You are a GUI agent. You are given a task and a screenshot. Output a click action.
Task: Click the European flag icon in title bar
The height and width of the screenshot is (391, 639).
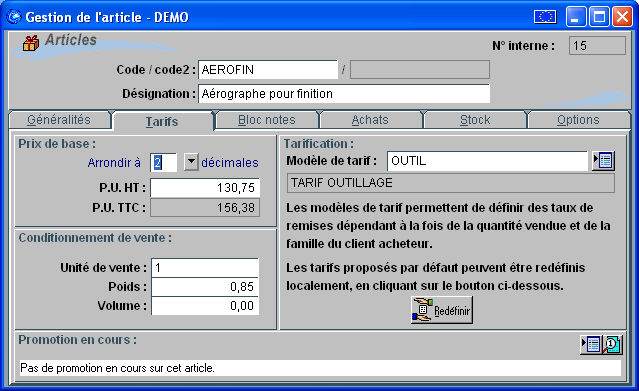point(545,17)
